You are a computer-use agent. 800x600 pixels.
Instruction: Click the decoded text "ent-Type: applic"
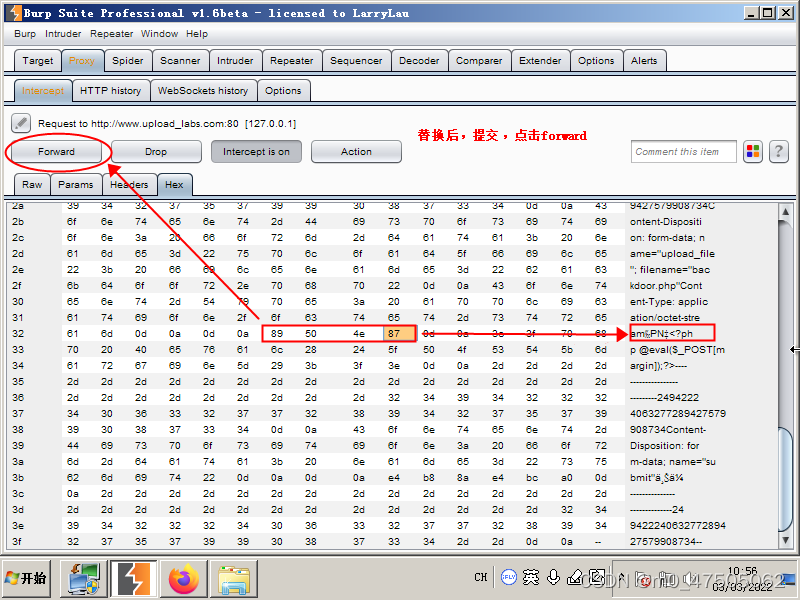click(669, 302)
